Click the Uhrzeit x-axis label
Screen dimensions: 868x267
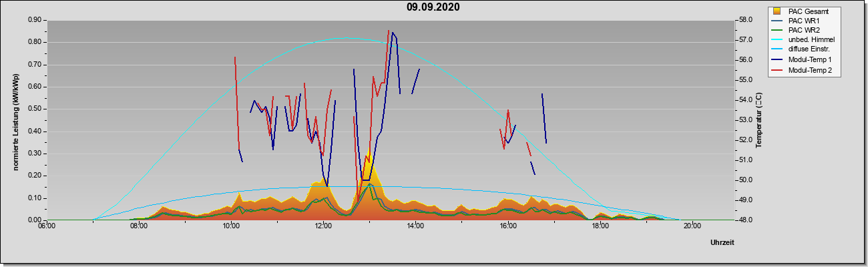[x=722, y=242]
